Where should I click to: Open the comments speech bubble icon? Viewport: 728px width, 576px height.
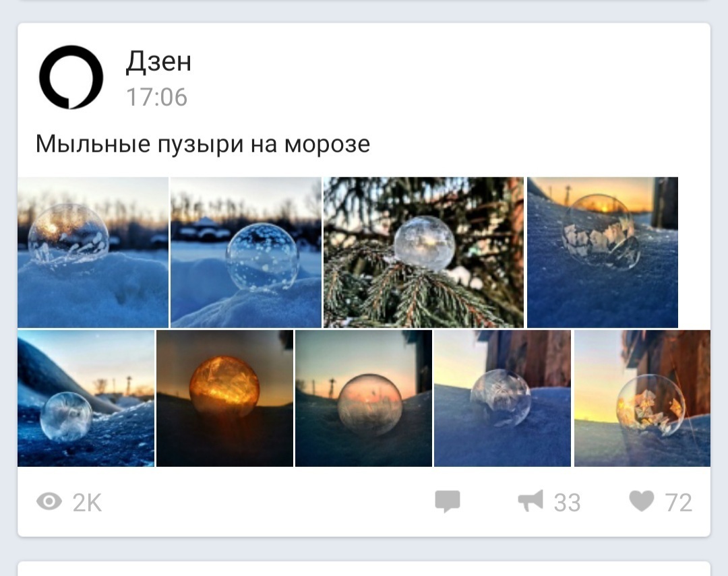coord(448,501)
